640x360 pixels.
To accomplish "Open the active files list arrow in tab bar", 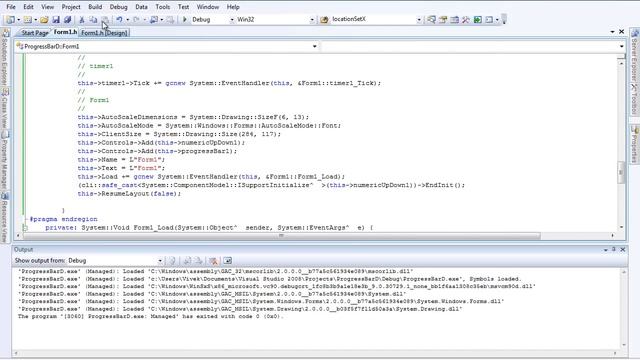I will click(612, 32).
